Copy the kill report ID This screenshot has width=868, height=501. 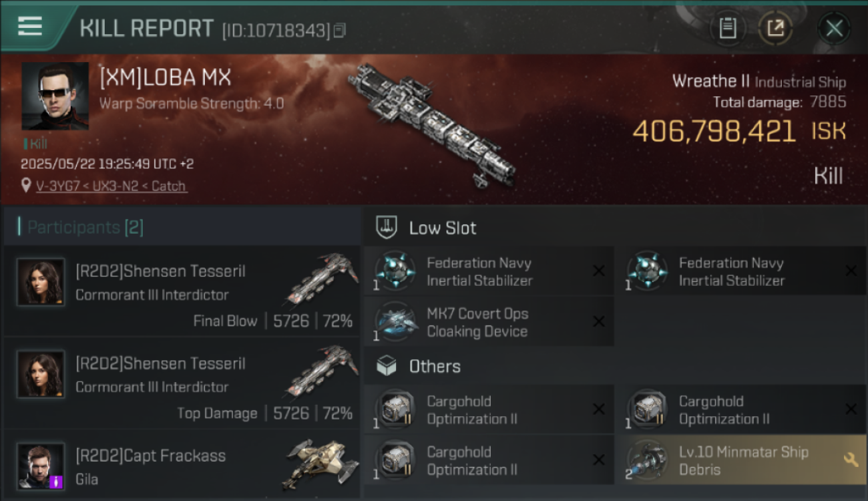[x=340, y=30]
